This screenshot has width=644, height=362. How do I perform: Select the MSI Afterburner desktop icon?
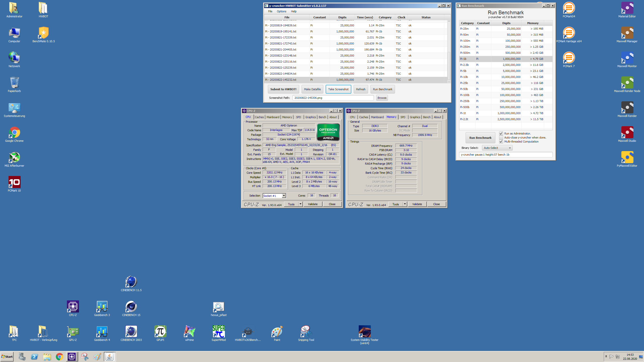click(x=14, y=159)
